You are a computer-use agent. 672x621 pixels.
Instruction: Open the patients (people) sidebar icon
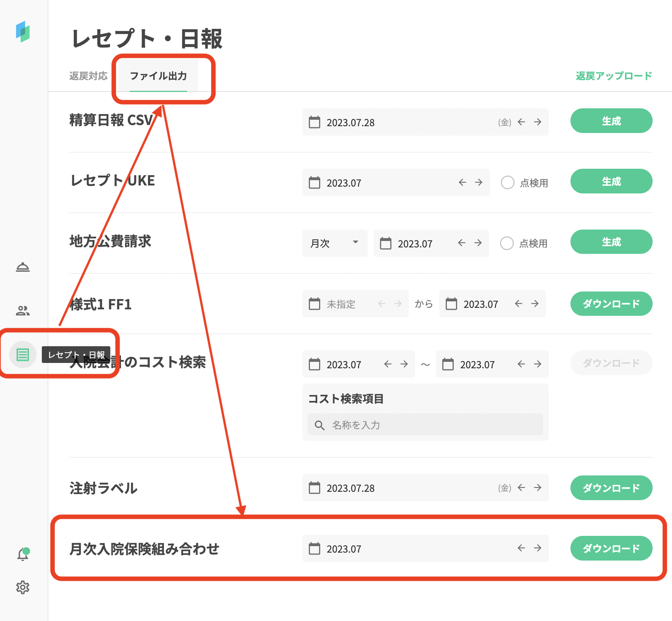23,311
